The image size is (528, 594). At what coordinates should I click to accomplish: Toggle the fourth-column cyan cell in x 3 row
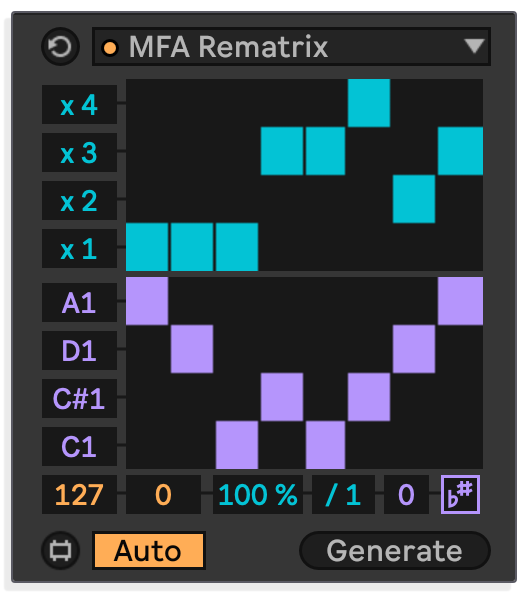tap(282, 151)
